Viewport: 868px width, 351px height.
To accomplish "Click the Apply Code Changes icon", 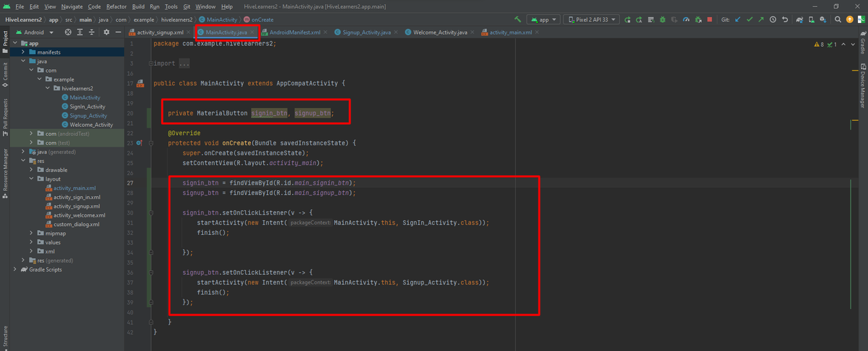I will tap(651, 20).
